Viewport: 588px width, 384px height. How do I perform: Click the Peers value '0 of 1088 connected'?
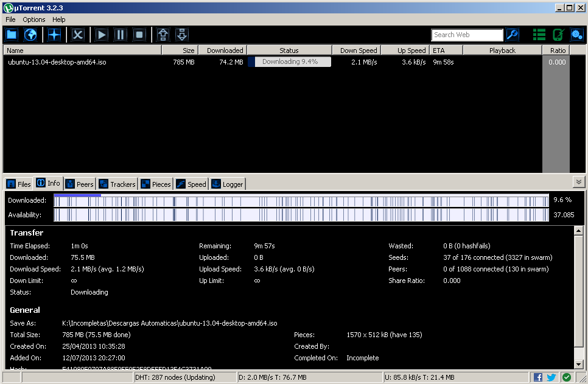click(x=495, y=269)
